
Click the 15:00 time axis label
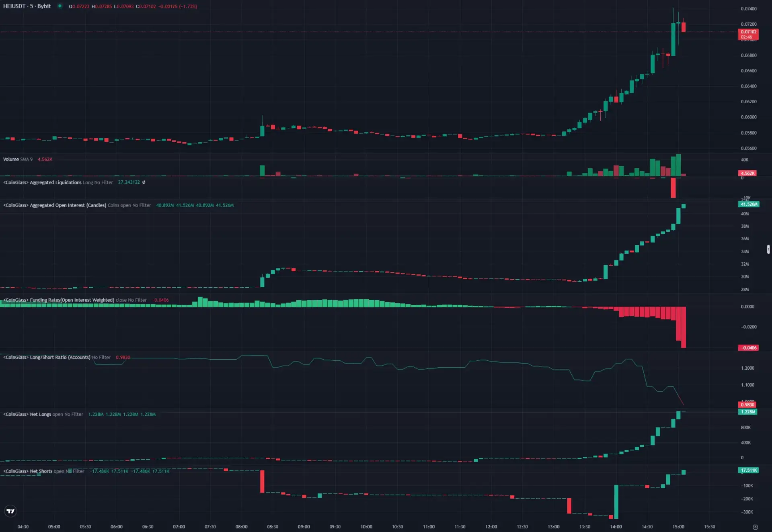tap(679, 527)
